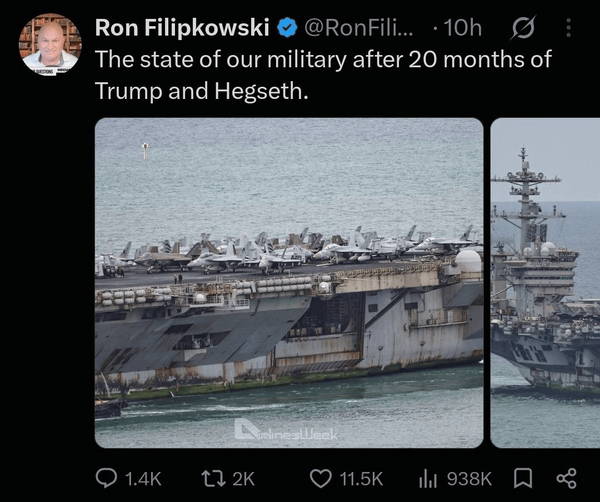The width and height of the screenshot is (600, 502).
Task: Click the 938K views count
Action: coord(469,479)
